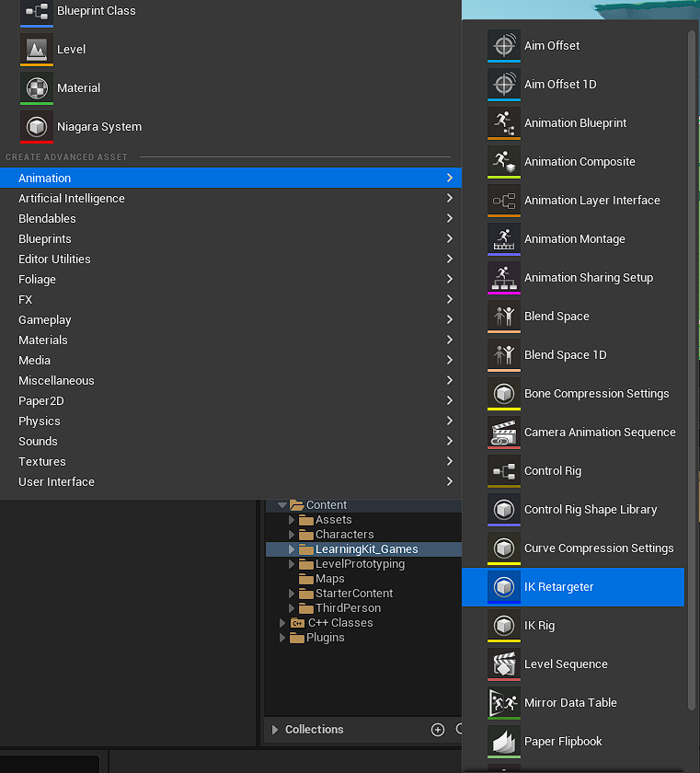This screenshot has height=773, width=700.
Task: Open the Artificial Intelligence submenu
Action: point(231,198)
